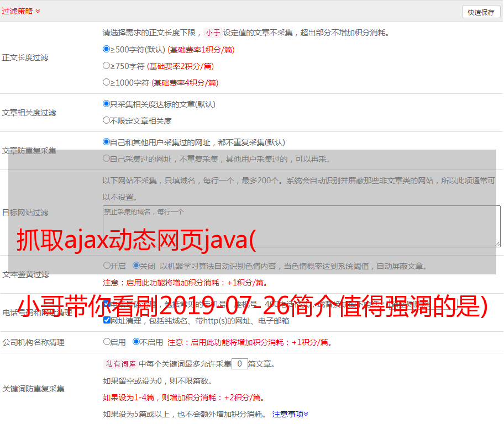
Task: Click the 小于 highlighted tag
Action: point(213,33)
